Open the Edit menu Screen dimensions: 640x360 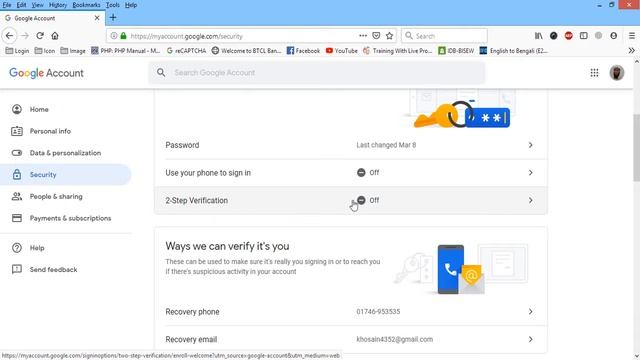click(x=21, y=5)
